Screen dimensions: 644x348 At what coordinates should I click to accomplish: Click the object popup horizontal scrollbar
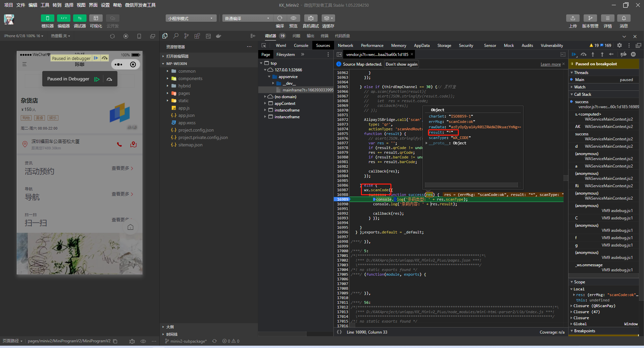click(471, 185)
